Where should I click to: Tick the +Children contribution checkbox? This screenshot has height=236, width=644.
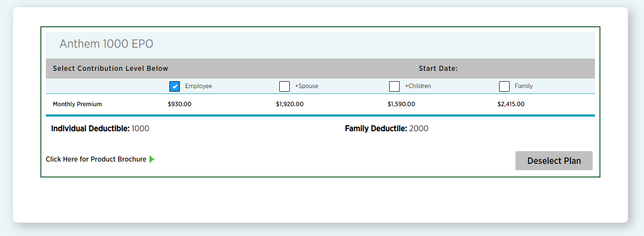tap(394, 86)
